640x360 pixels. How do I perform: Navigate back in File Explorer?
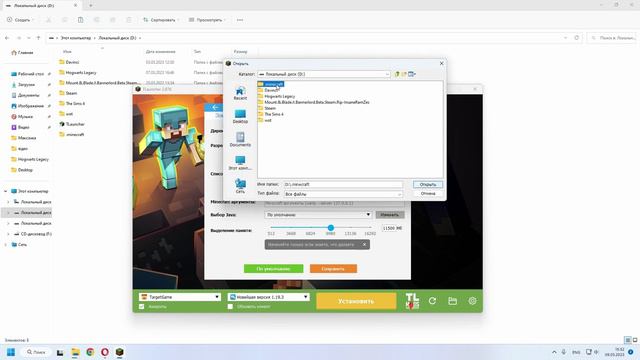click(x=7, y=38)
